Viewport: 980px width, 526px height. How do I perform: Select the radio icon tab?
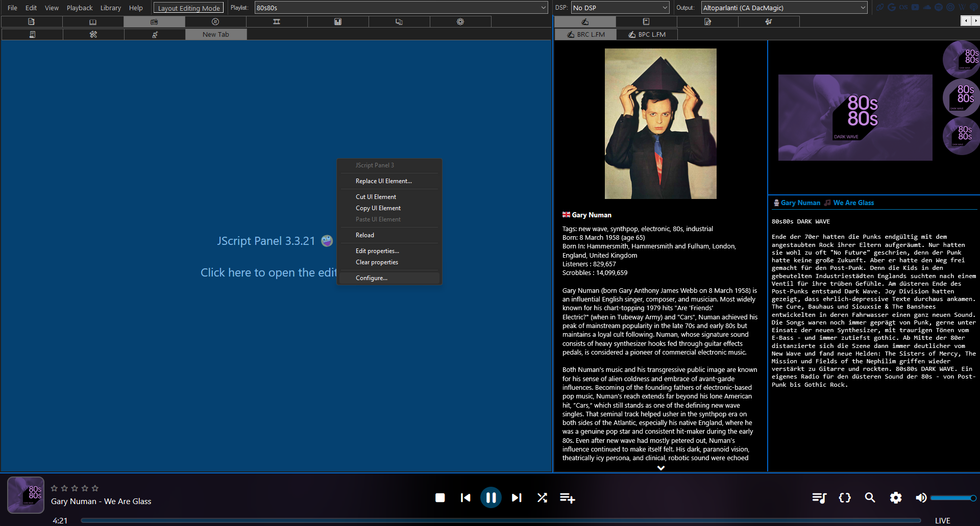point(154,22)
